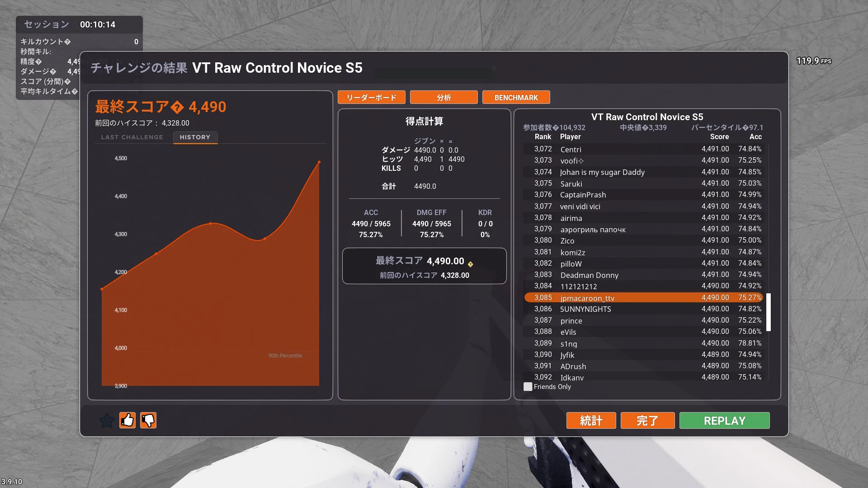Click player airima row

coord(643,218)
